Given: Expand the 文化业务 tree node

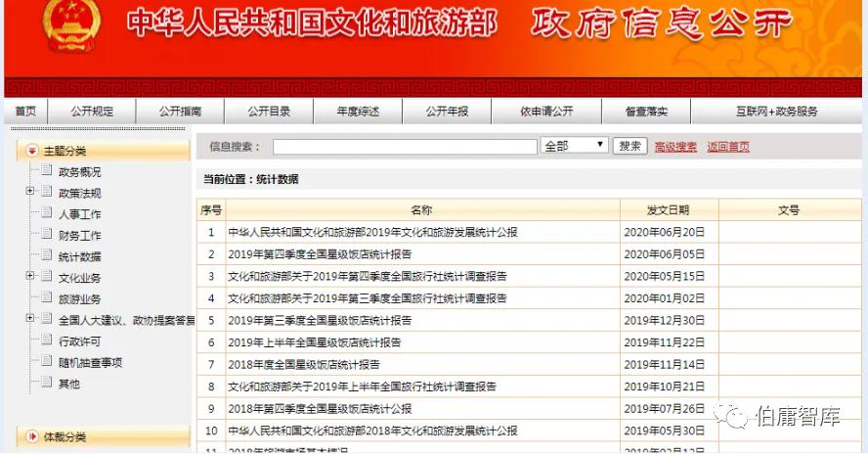Looking at the screenshot, I should tap(30, 276).
